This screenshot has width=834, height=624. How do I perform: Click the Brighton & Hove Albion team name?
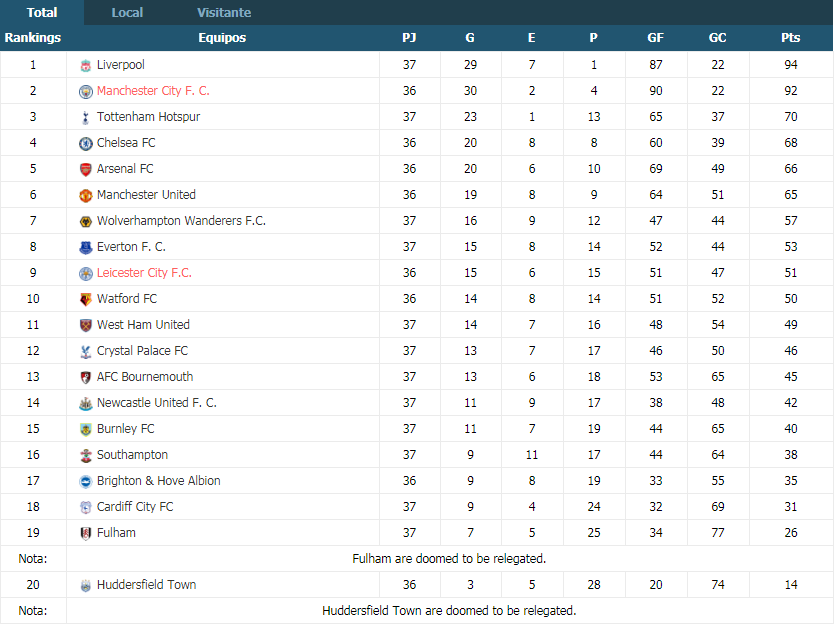pos(159,481)
